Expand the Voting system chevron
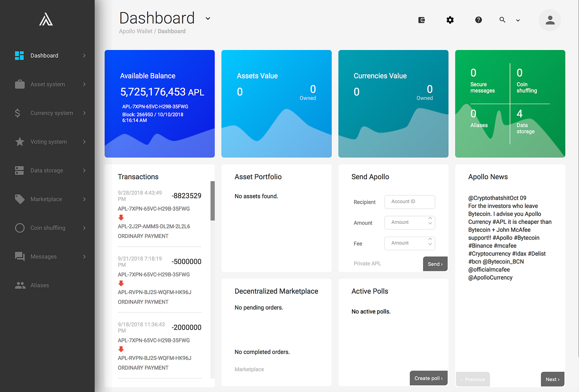This screenshot has height=392, width=579. click(x=84, y=142)
